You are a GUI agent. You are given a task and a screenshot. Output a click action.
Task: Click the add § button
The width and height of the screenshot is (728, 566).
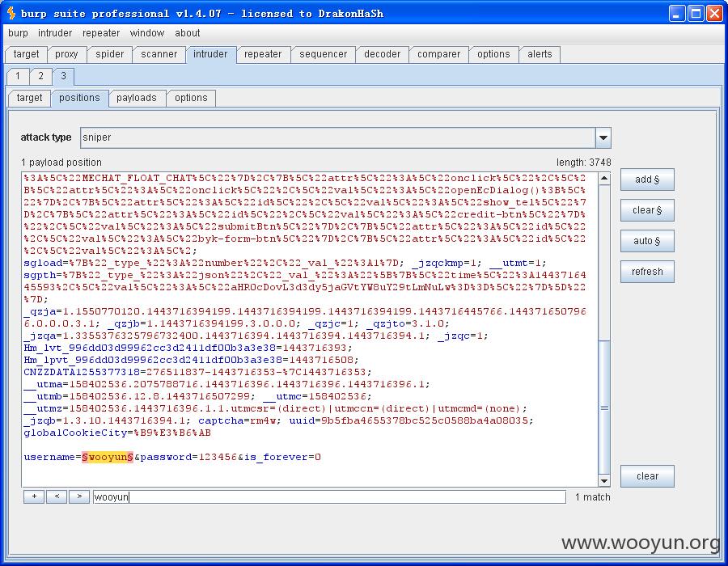point(647,180)
